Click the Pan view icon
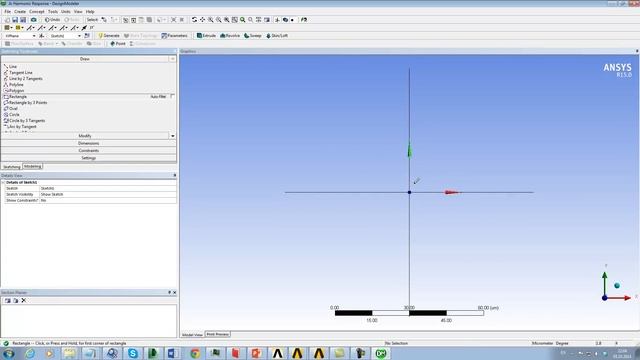640x360 pixels. [x=202, y=20]
